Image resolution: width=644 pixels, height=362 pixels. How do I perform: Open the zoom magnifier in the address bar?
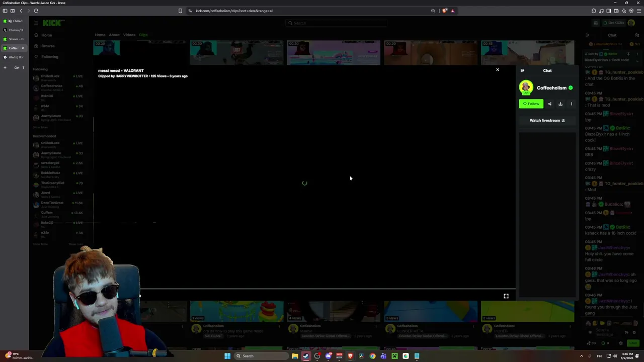[433, 11]
